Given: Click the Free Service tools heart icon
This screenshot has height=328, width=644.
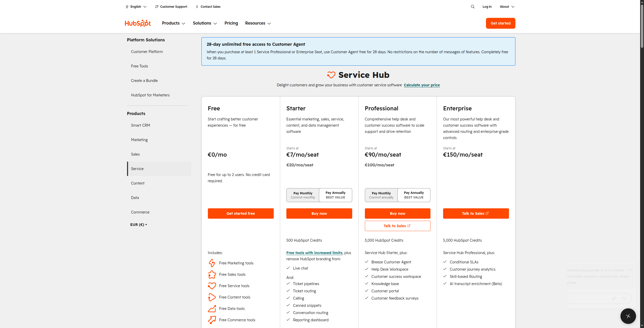Looking at the screenshot, I should (212, 286).
